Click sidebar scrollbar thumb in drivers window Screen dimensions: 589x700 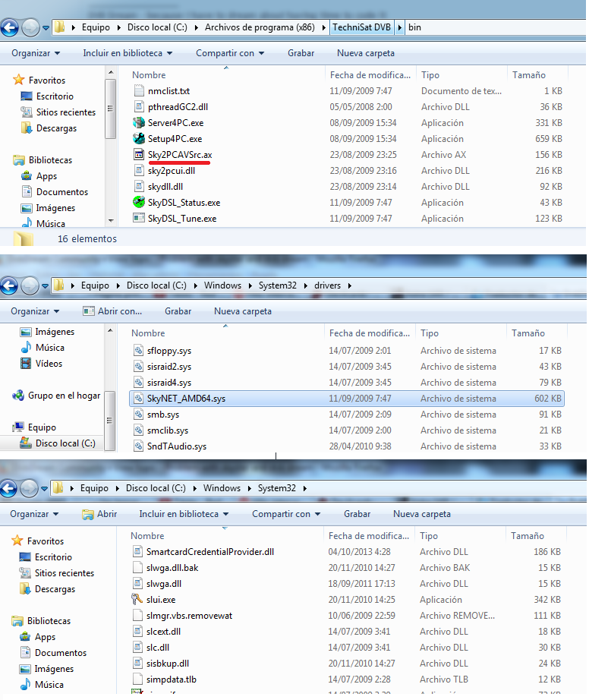pyautogui.click(x=110, y=421)
